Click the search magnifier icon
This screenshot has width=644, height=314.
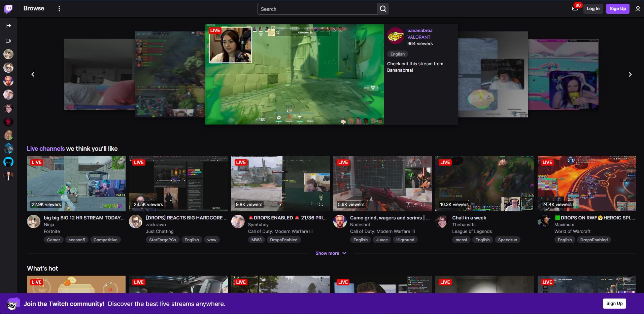[383, 9]
